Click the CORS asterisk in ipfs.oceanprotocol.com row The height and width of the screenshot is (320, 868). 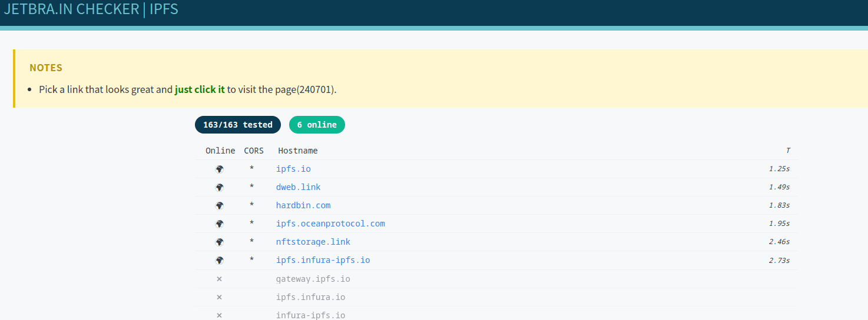pyautogui.click(x=251, y=224)
